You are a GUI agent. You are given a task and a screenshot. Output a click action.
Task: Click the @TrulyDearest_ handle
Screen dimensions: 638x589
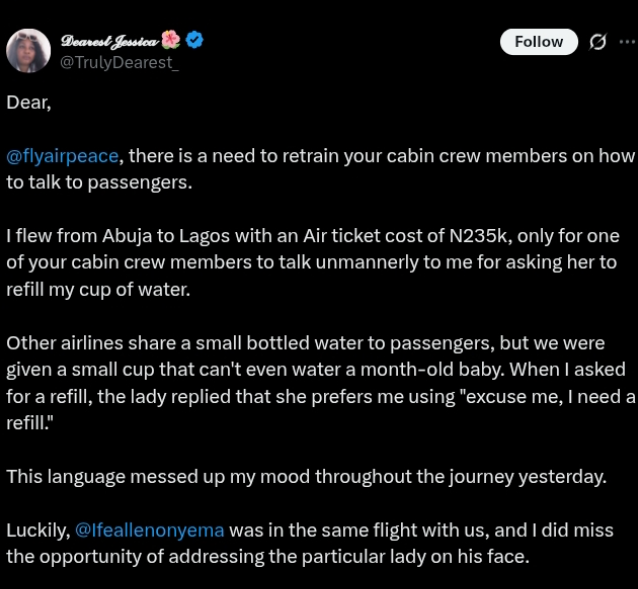(120, 62)
